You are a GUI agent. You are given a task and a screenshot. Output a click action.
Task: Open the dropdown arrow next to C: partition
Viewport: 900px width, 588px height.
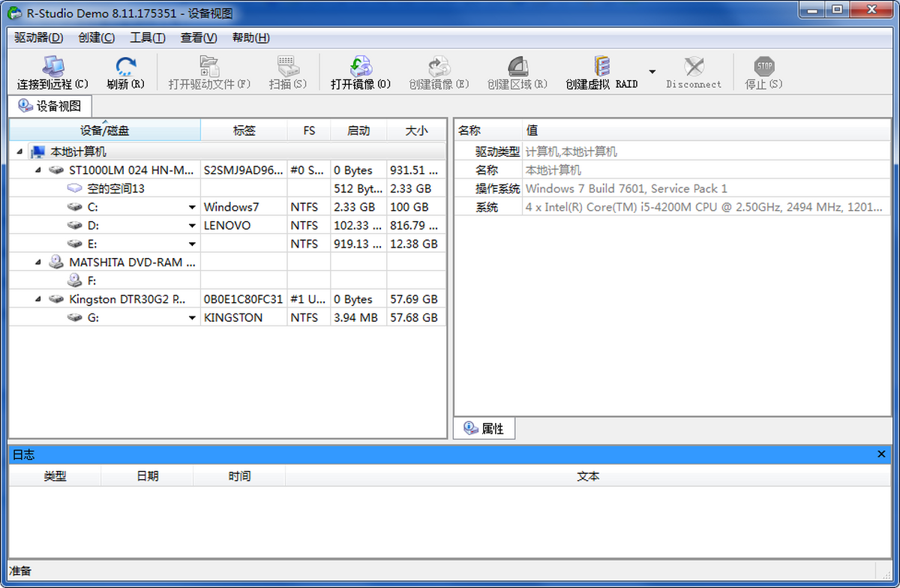pyautogui.click(x=192, y=208)
